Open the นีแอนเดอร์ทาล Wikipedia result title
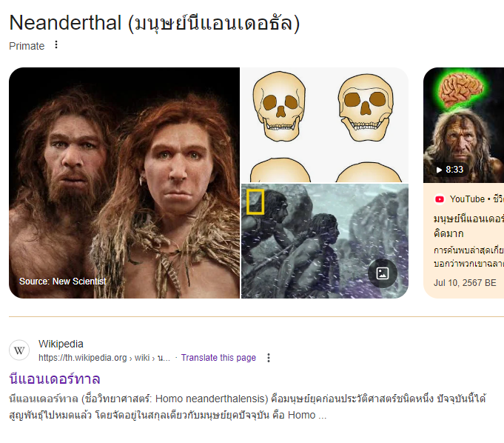 pyautogui.click(x=55, y=379)
